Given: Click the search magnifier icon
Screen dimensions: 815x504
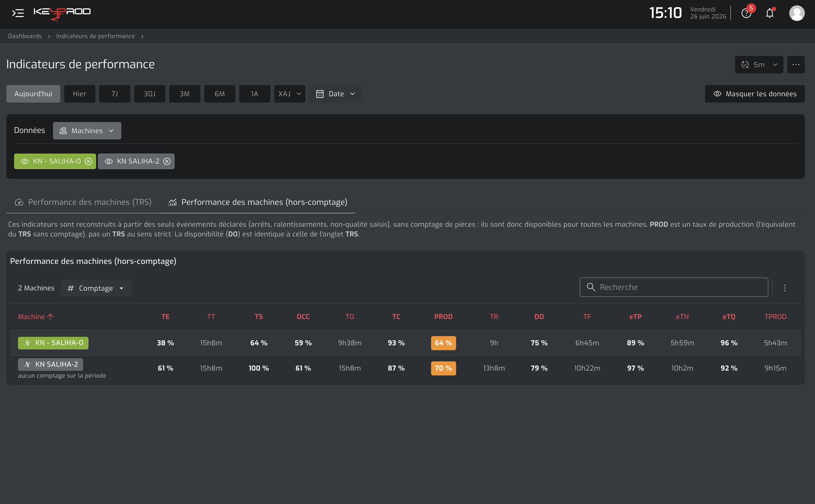Looking at the screenshot, I should 591,287.
